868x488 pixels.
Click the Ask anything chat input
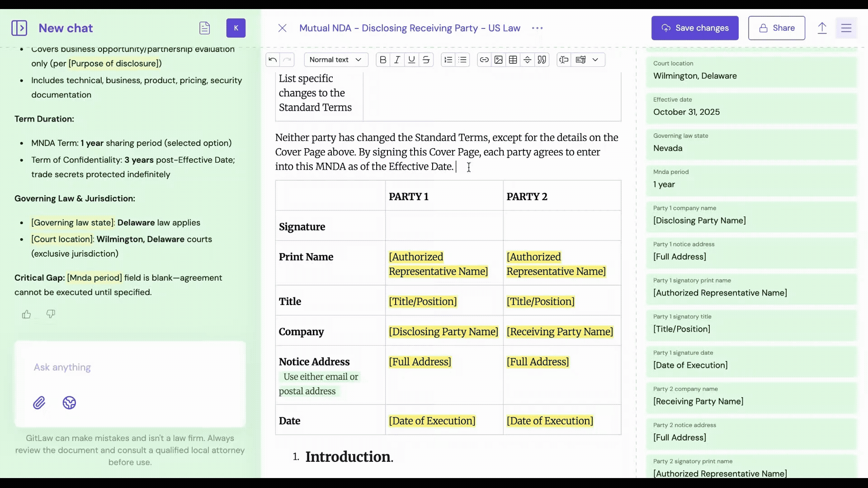(130, 367)
